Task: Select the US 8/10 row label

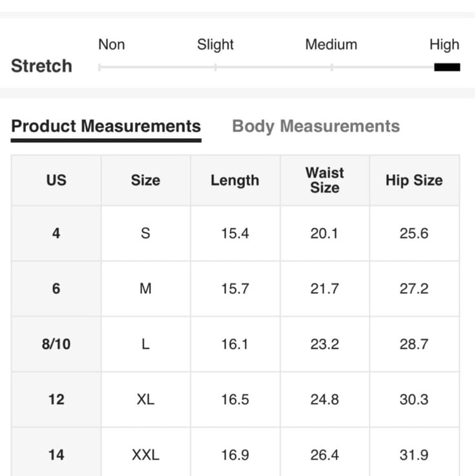Action: pos(56,344)
